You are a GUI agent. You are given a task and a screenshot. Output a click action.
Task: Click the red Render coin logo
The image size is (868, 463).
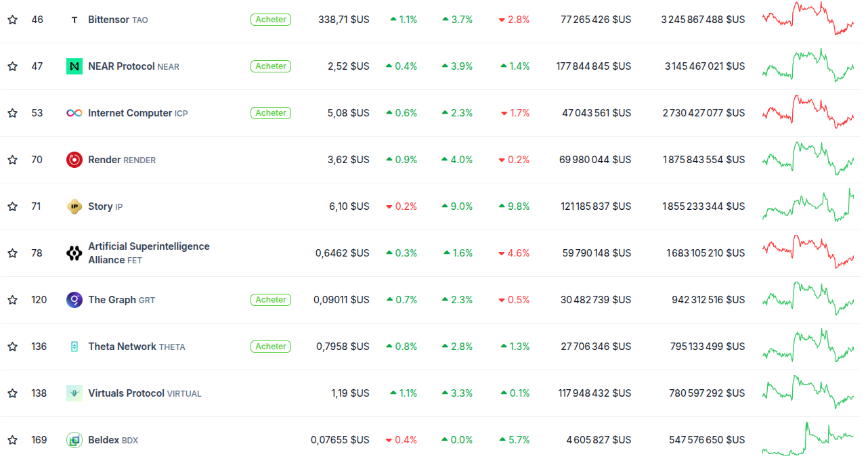click(x=74, y=160)
